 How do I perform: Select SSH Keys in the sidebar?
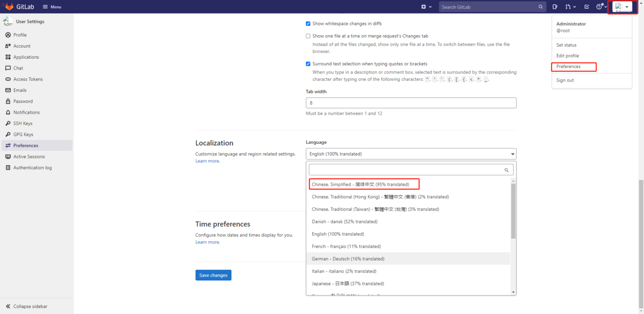pos(23,123)
